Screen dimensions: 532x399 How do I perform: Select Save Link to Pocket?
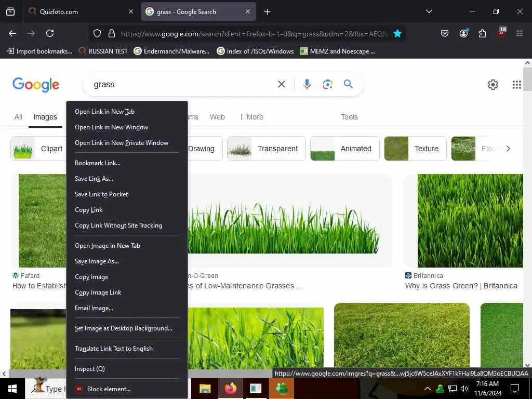pyautogui.click(x=127, y=194)
